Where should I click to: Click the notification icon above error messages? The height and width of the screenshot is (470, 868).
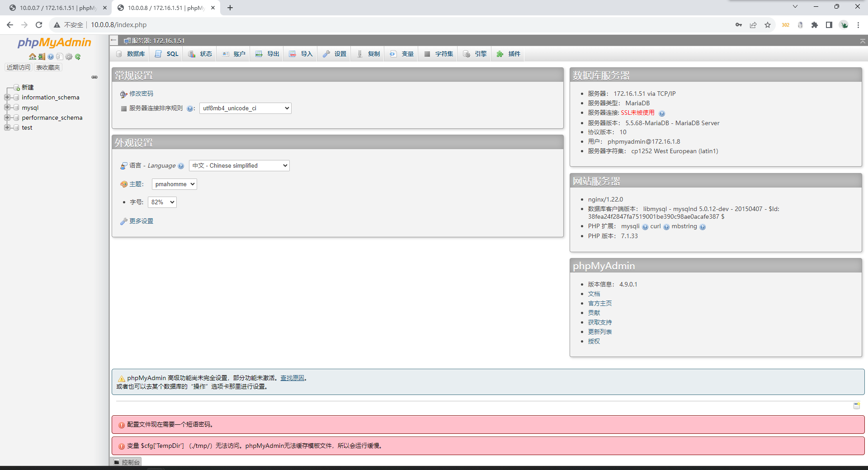(x=857, y=405)
